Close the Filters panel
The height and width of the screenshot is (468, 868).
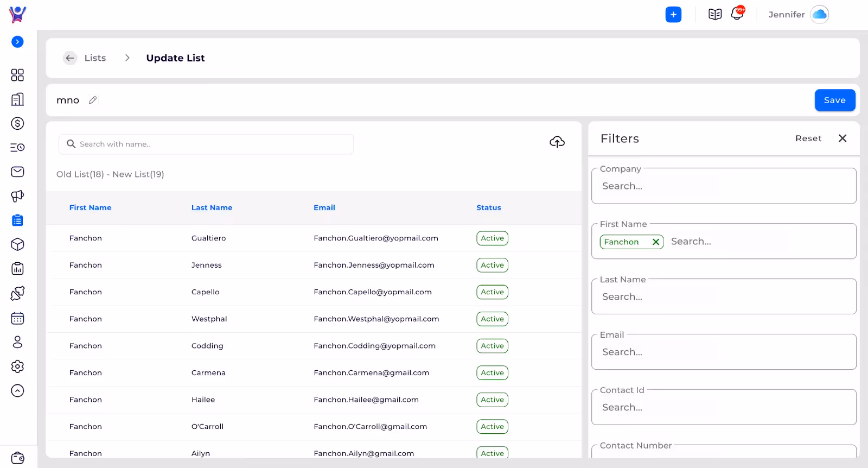click(843, 138)
